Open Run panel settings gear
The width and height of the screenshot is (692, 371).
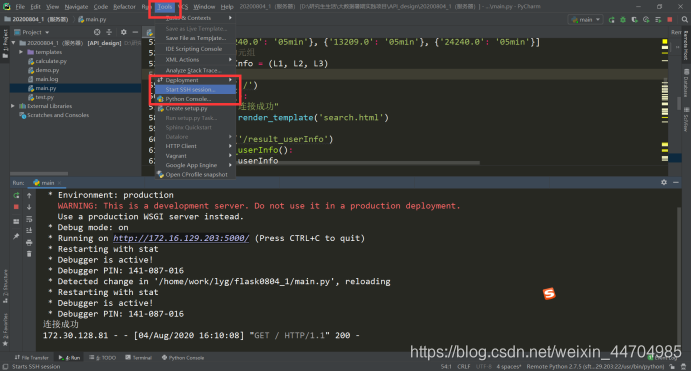664,182
